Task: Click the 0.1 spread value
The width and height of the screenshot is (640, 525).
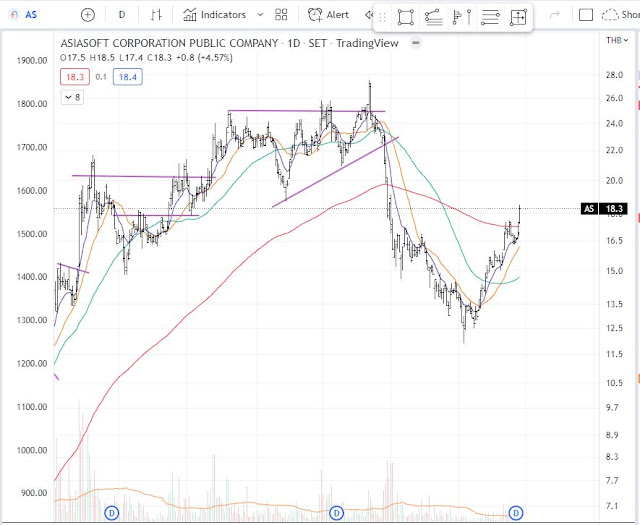Action: tap(101, 77)
